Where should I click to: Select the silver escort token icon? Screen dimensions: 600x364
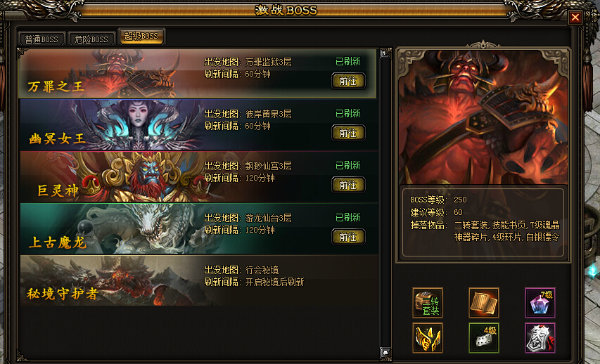pos(540,338)
